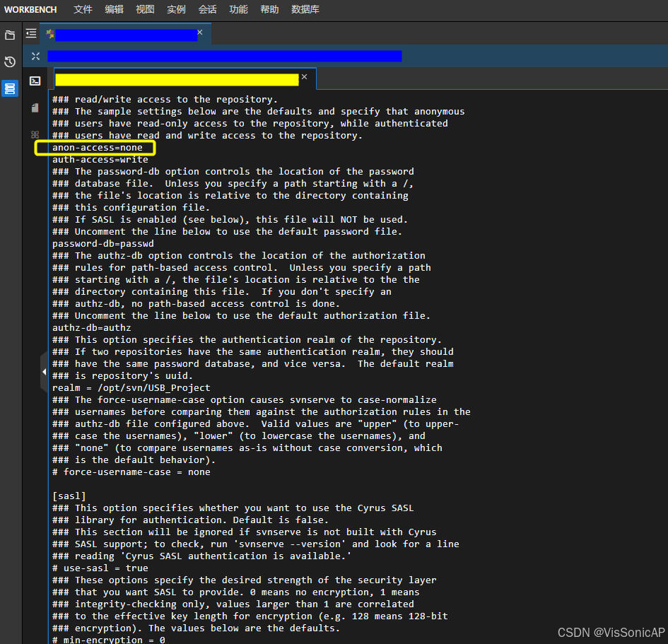Click the fullscreen expand arrows icon
Image resolution: width=668 pixels, height=644 pixels.
(35, 57)
